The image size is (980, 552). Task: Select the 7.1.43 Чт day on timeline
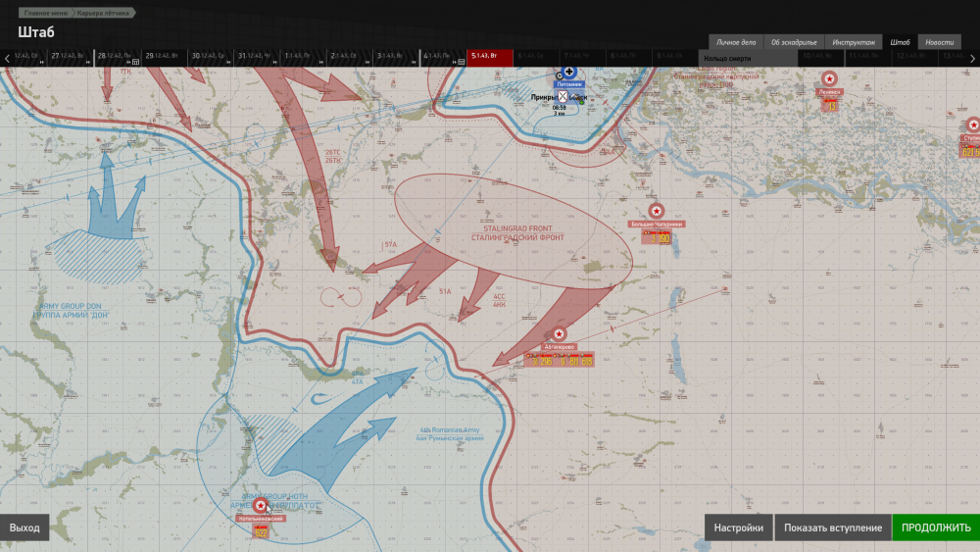coord(582,58)
